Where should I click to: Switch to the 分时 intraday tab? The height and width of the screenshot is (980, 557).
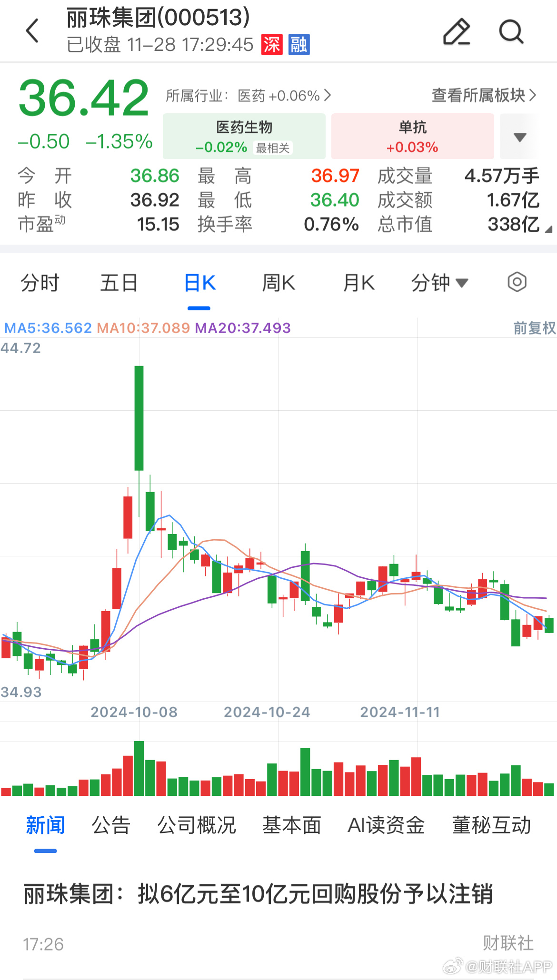pos(40,283)
